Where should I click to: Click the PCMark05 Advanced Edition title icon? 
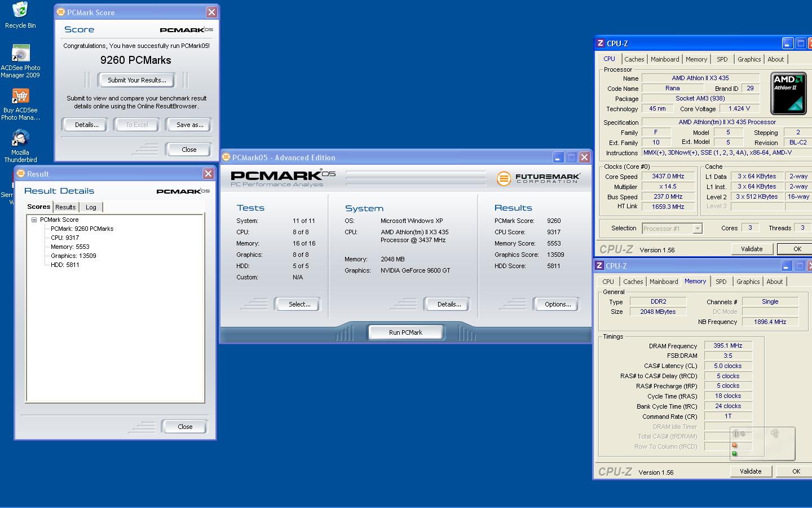point(226,157)
